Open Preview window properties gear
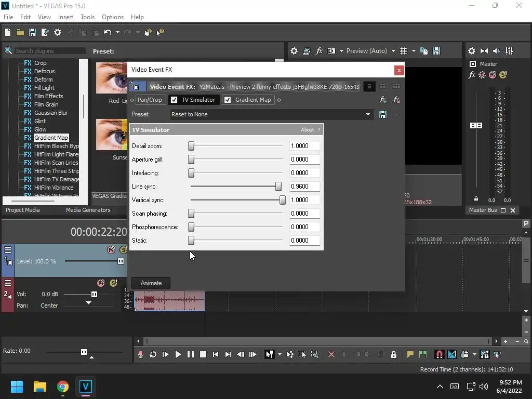The image size is (532, 399). click(294, 51)
